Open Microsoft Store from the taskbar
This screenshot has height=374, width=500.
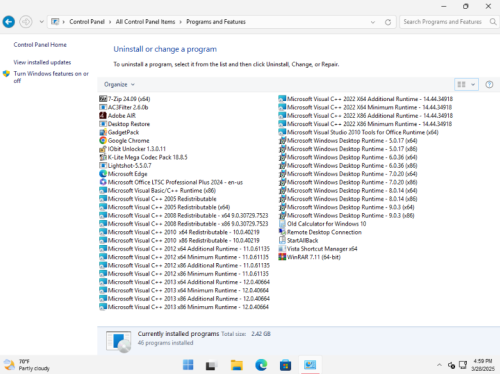coord(285,365)
